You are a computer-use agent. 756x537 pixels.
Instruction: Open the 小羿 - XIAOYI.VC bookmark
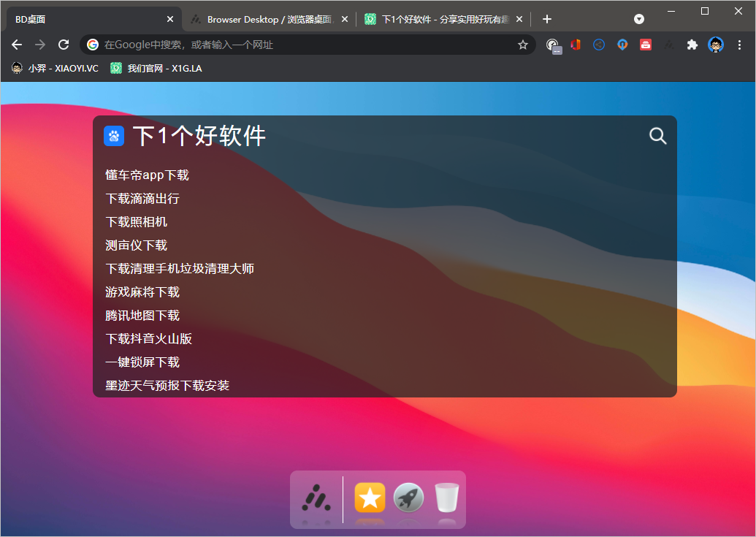pos(55,68)
